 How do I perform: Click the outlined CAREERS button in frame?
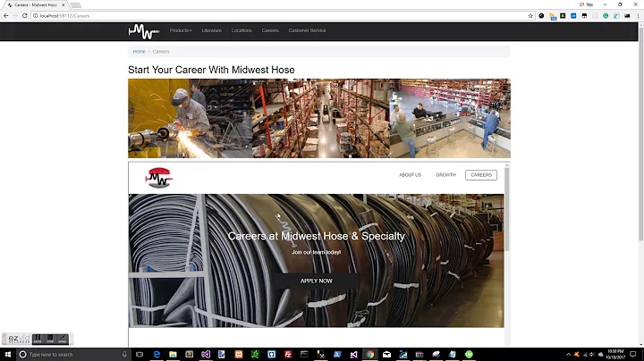[x=481, y=175]
